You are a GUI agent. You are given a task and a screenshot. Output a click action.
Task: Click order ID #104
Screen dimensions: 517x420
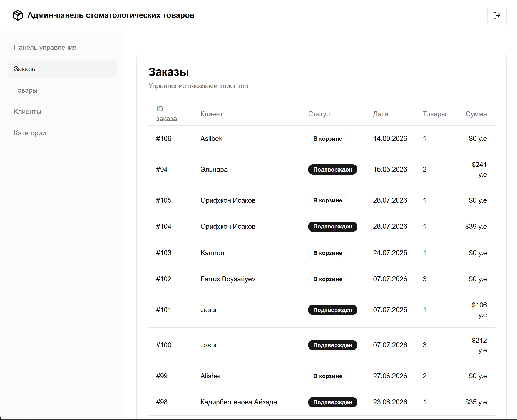(x=164, y=227)
